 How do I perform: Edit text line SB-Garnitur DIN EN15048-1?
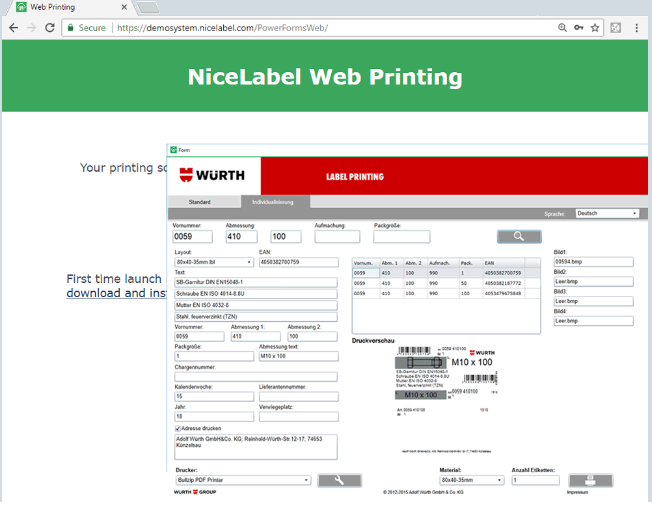point(256,282)
